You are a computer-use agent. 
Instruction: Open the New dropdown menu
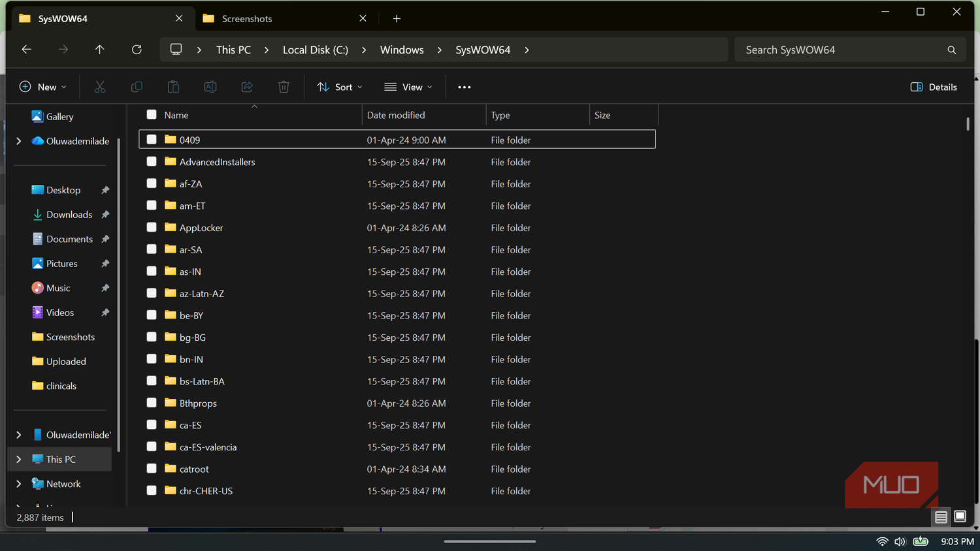point(43,87)
